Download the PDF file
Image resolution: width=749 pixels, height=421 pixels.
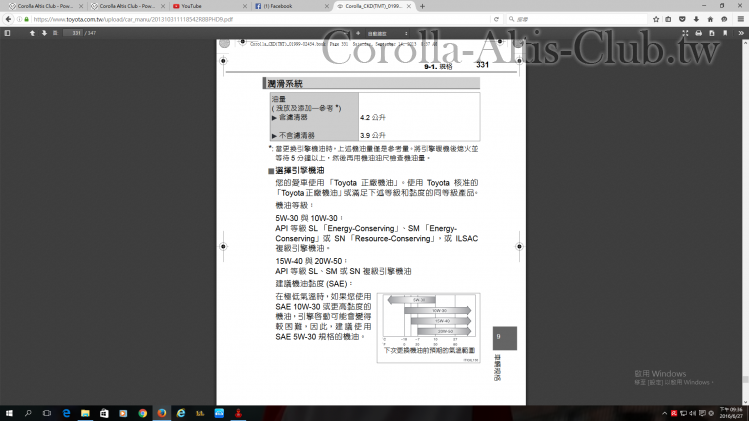712,33
